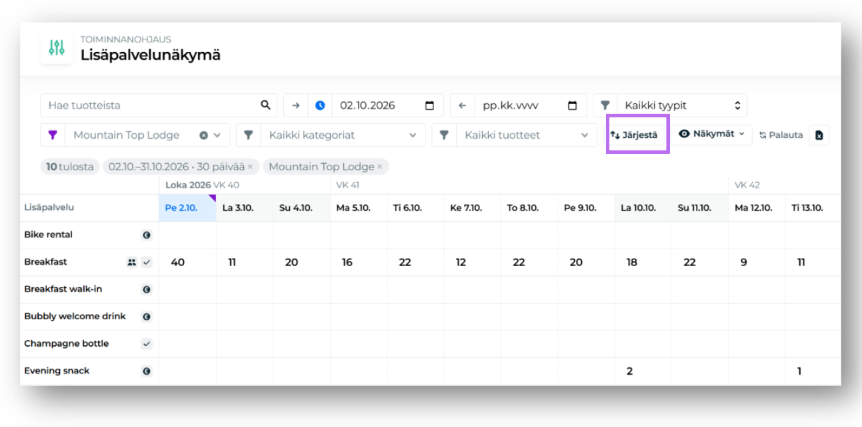Click the right arrow icon before start date
Image resolution: width=862 pixels, height=427 pixels.
tap(296, 106)
